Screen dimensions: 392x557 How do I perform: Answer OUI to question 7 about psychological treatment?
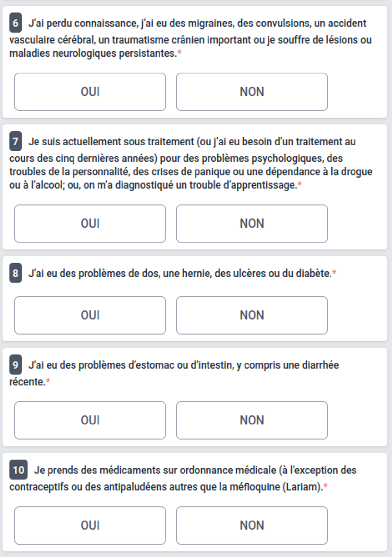point(91,223)
